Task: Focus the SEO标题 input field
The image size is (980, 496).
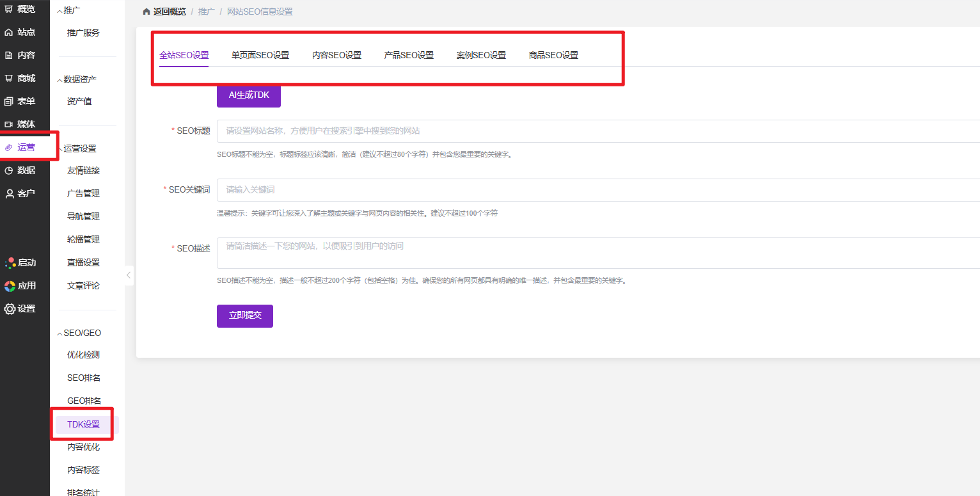Action: (598, 131)
